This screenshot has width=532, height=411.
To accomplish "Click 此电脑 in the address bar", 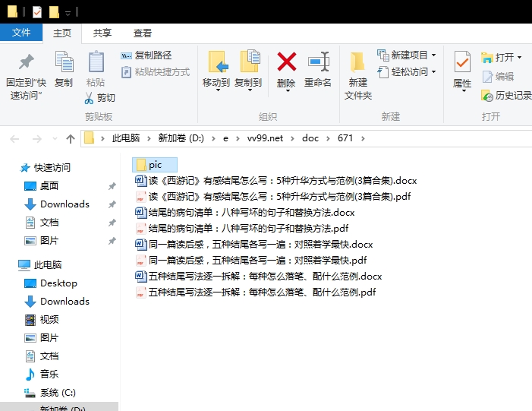I will click(126, 138).
